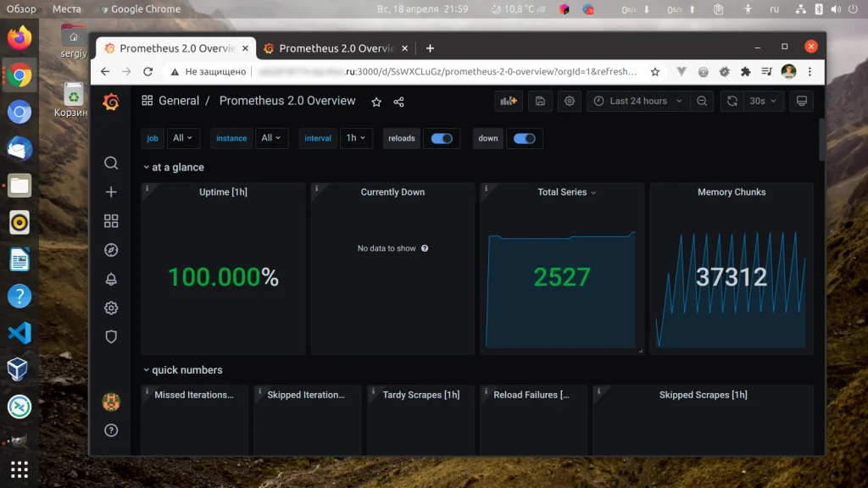Image resolution: width=868 pixels, height=488 pixels.
Task: Click the refresh dashboard button
Action: 732,101
